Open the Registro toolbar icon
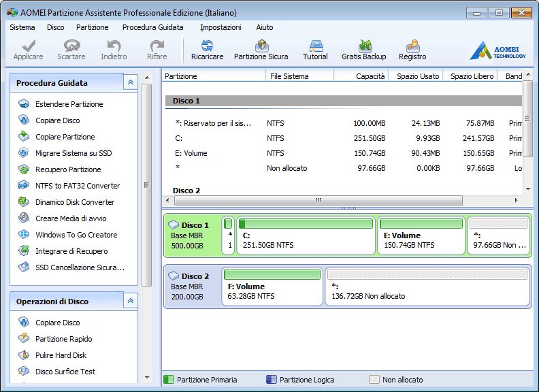This screenshot has height=392, width=539. pyautogui.click(x=412, y=50)
